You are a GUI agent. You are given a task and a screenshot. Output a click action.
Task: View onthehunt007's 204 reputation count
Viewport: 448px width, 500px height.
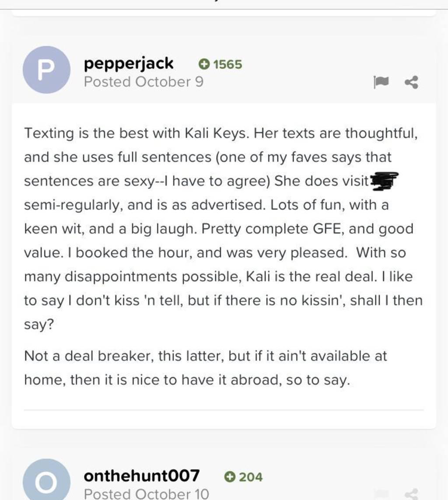(251, 476)
